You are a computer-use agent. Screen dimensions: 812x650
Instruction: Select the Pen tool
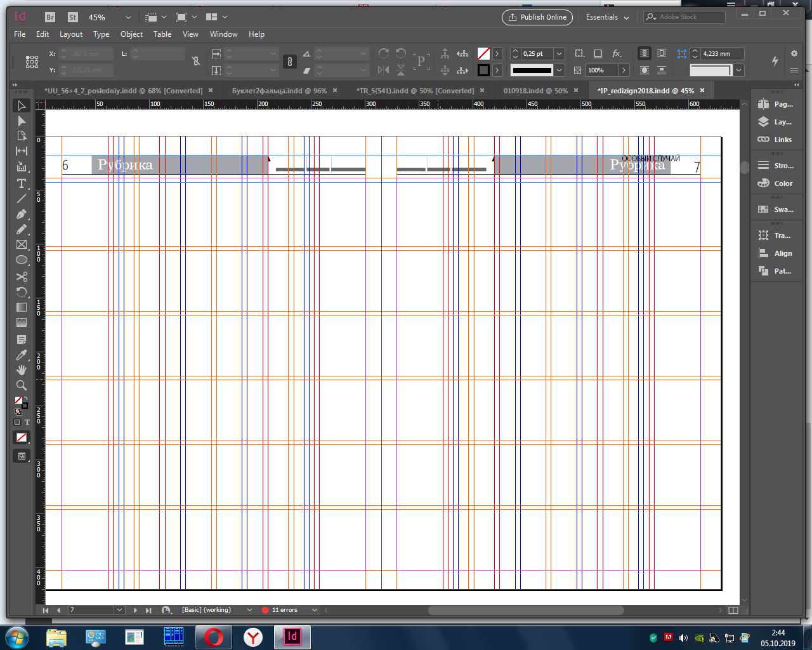click(22, 214)
